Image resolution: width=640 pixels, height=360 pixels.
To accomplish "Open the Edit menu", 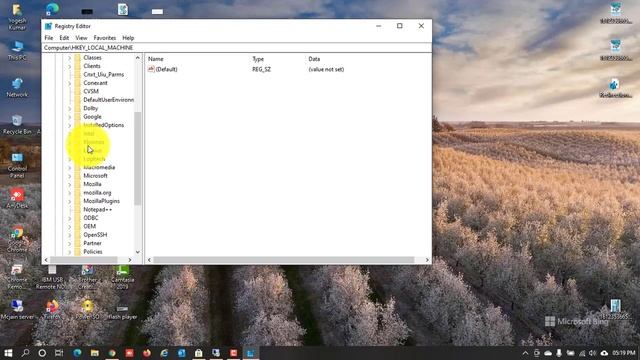I will pos(64,38).
